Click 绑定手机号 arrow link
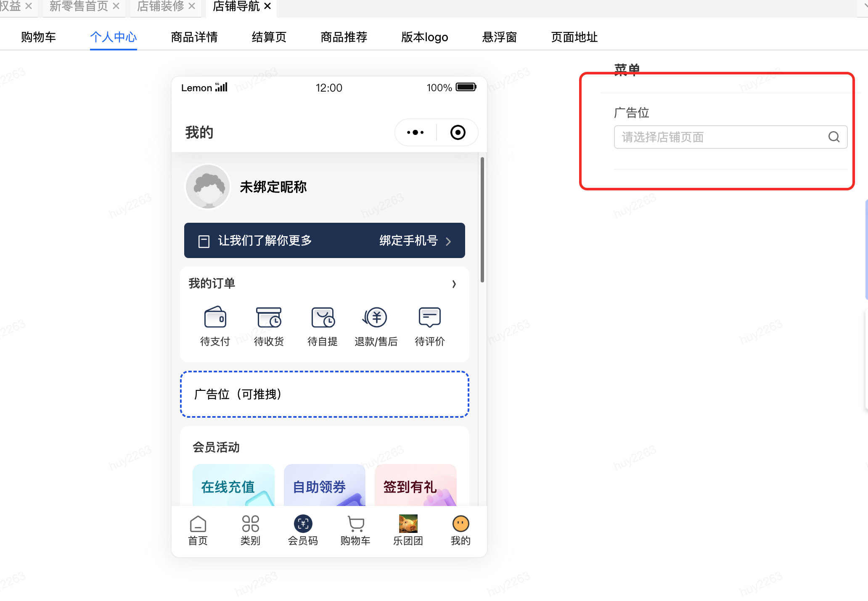The height and width of the screenshot is (601, 868). (415, 241)
